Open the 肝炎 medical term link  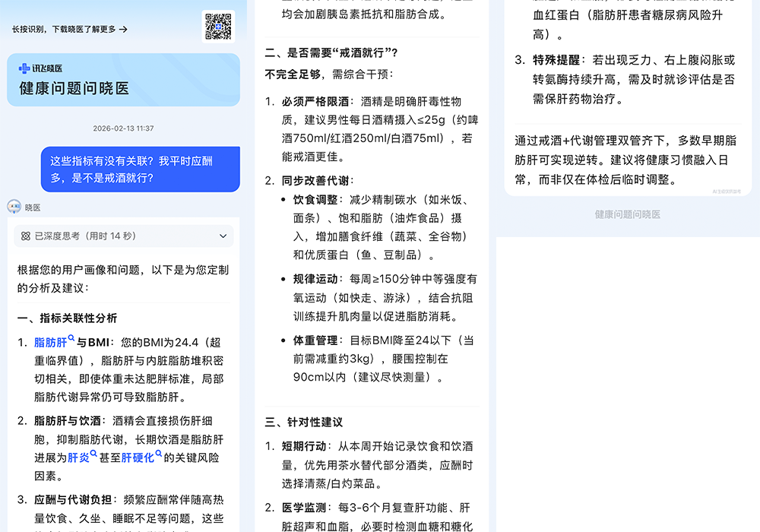[79, 457]
